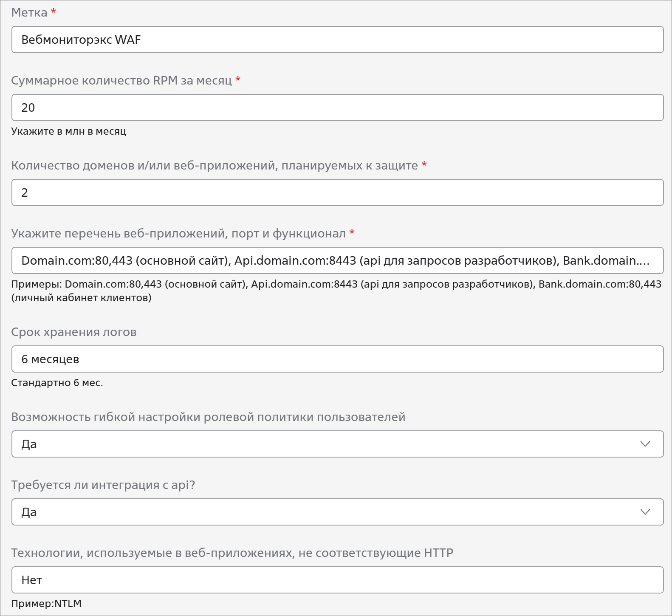The width and height of the screenshot is (672, 616).
Task: Click the chevron arrow of api integration dropdown
Action: coord(645,512)
